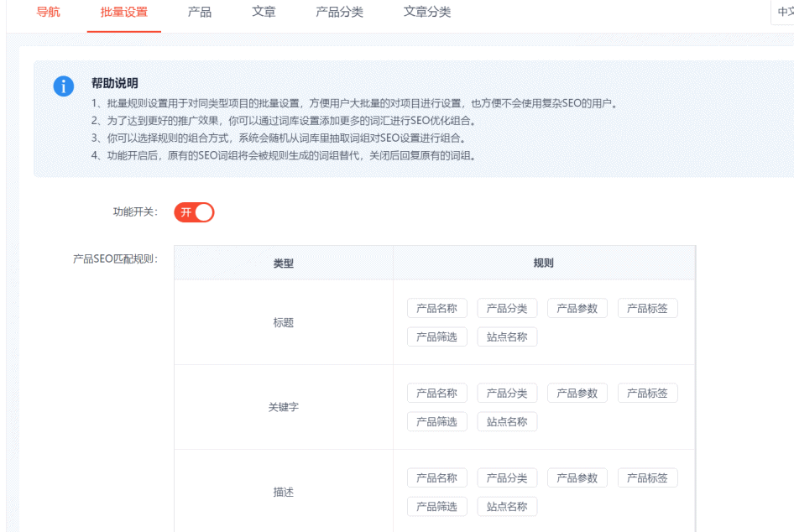Click 产品分类 rule in the 描述 row

click(x=507, y=477)
